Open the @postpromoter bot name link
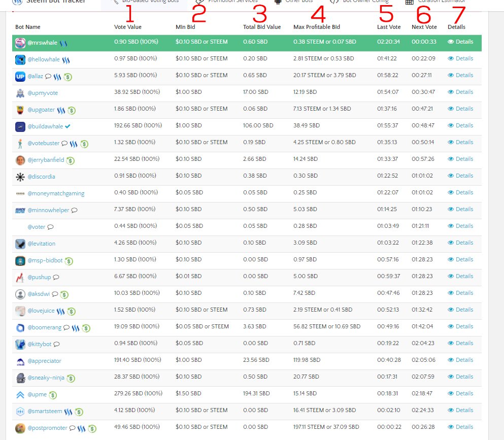Image resolution: width=504 pixels, height=440 pixels. [48, 428]
